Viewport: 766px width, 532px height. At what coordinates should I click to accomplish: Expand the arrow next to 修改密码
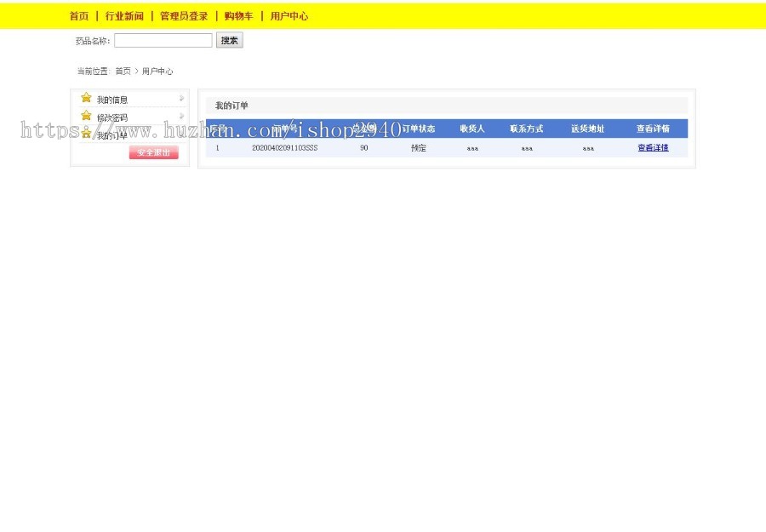tap(181, 117)
